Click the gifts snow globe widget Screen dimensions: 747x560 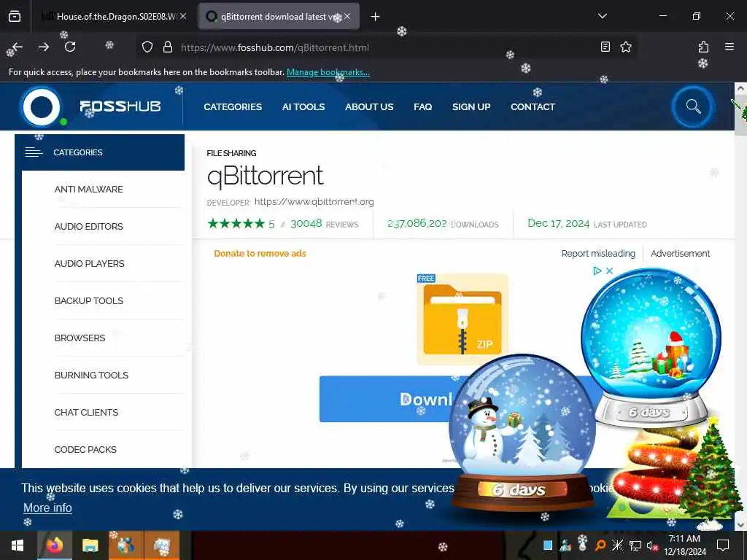point(651,346)
